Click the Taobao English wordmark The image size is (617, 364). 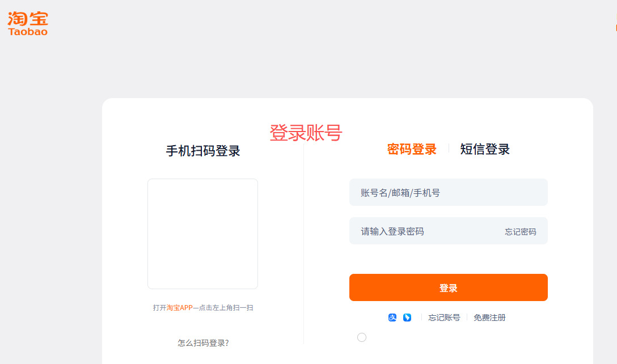pos(28,32)
